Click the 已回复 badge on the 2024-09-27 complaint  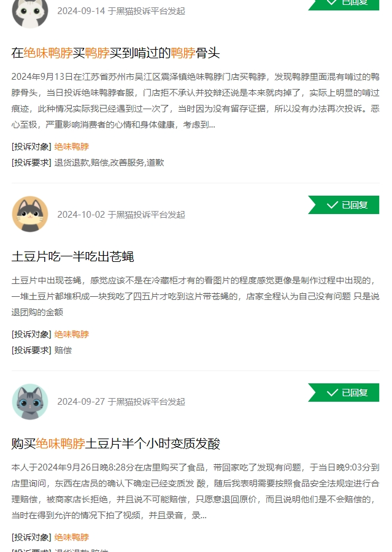(x=344, y=392)
